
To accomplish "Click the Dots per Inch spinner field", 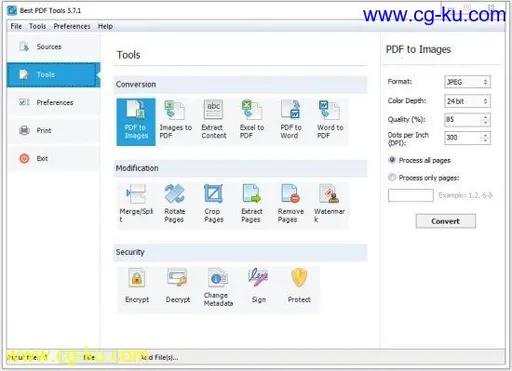I will point(467,138).
